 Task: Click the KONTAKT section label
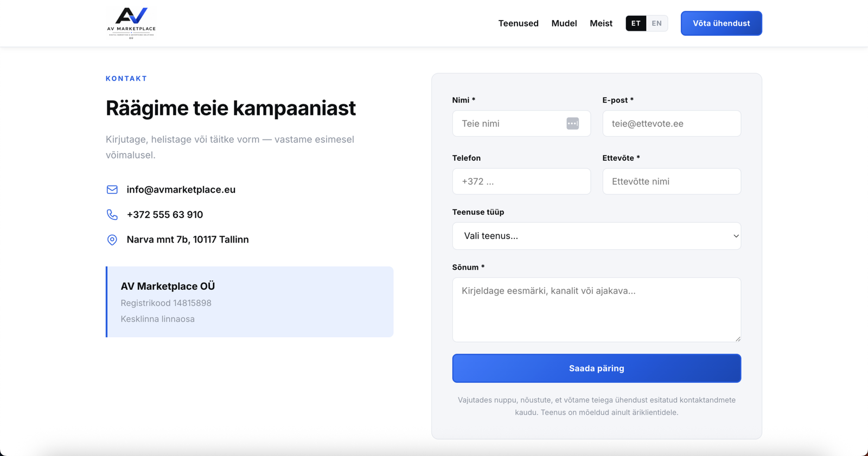(x=126, y=79)
